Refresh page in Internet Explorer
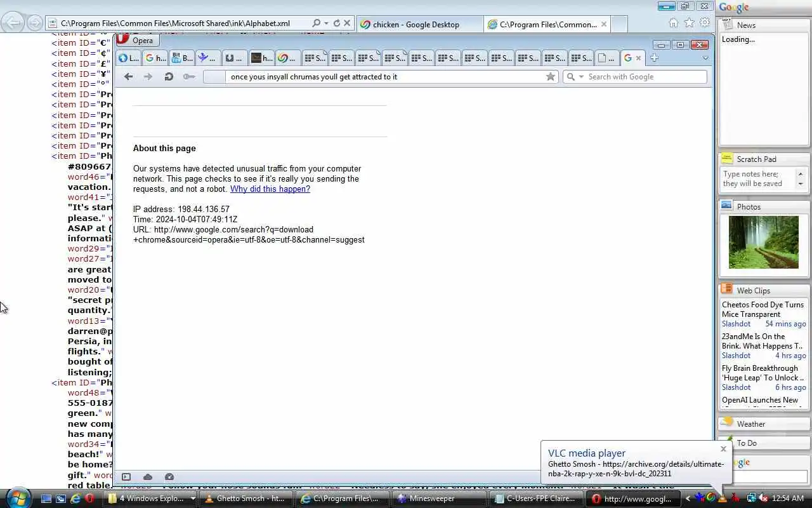812x508 pixels. pyautogui.click(x=336, y=23)
